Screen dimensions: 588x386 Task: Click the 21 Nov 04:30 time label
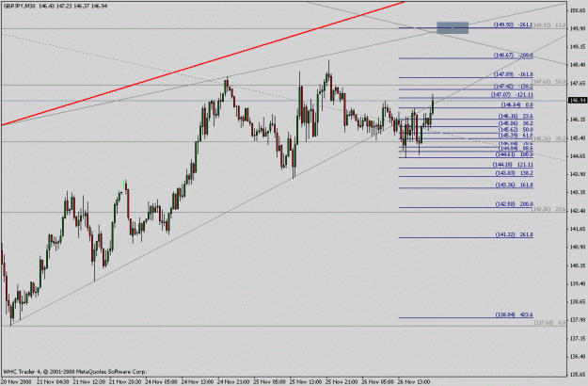click(54, 382)
